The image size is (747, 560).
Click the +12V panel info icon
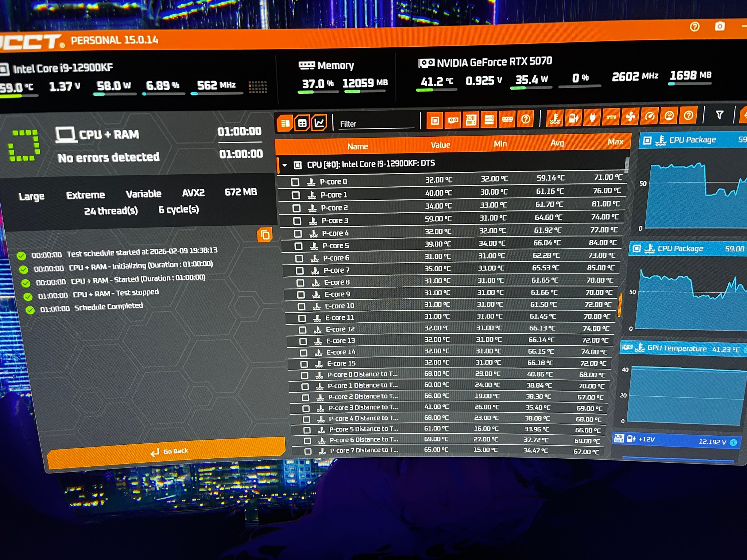coord(733,443)
